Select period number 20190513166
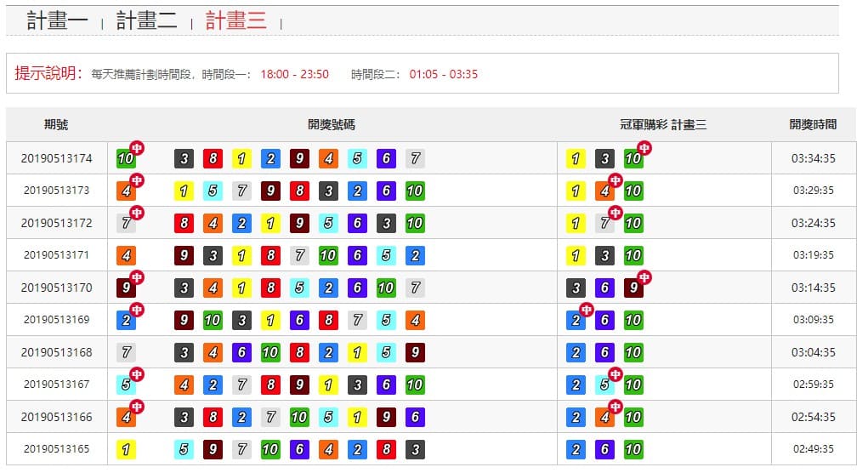Screen dimensions: 868x473 56,417
